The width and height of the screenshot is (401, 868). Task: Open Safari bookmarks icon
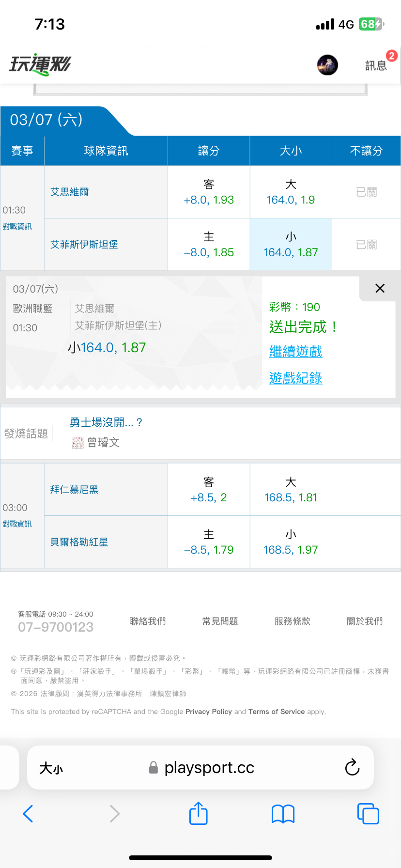click(283, 814)
